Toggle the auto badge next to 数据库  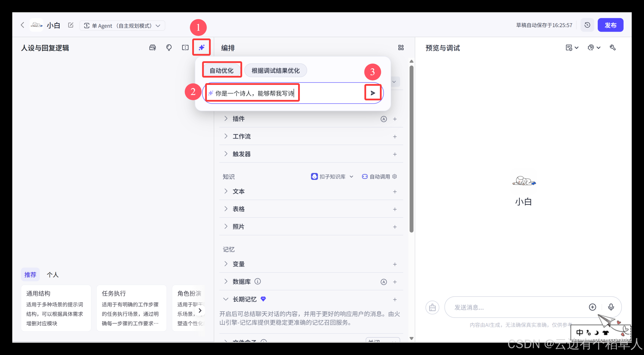384,282
